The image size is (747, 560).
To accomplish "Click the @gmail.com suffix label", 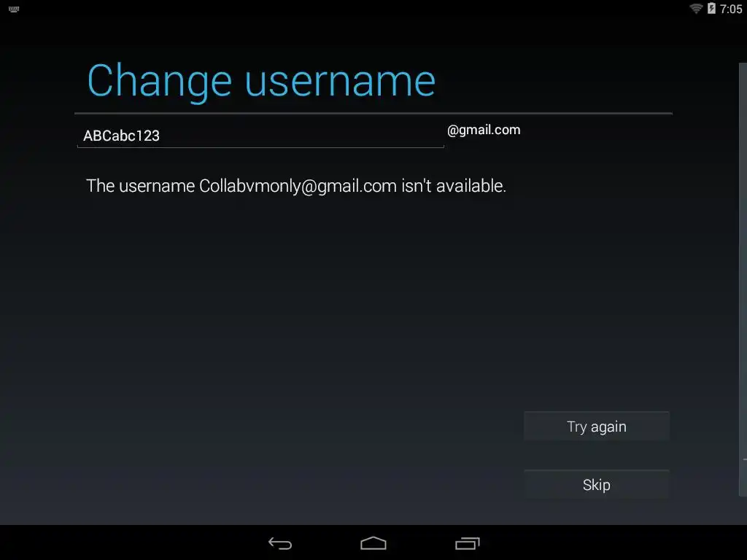I will (484, 130).
